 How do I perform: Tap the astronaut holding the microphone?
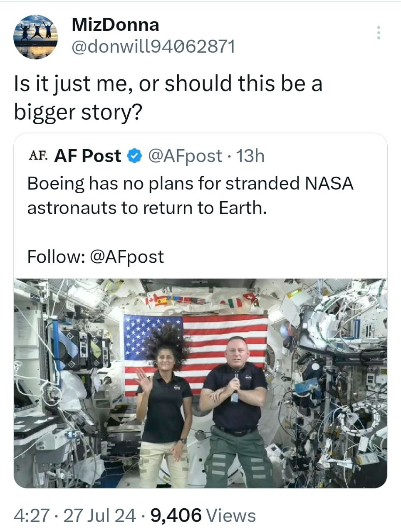point(235,407)
